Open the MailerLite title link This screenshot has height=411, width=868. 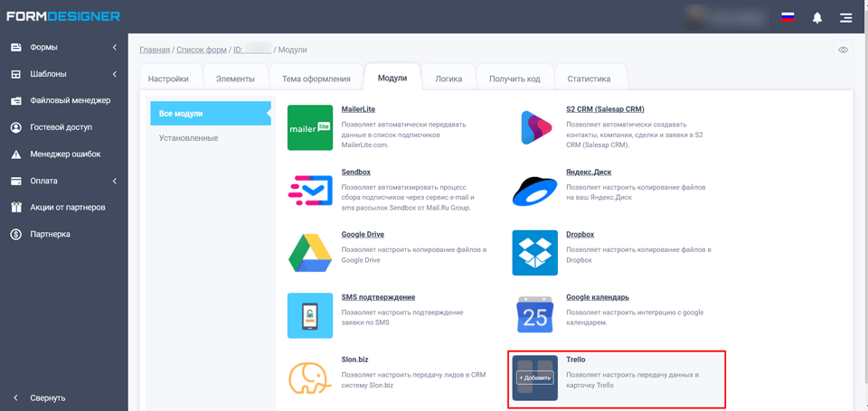pyautogui.click(x=358, y=109)
